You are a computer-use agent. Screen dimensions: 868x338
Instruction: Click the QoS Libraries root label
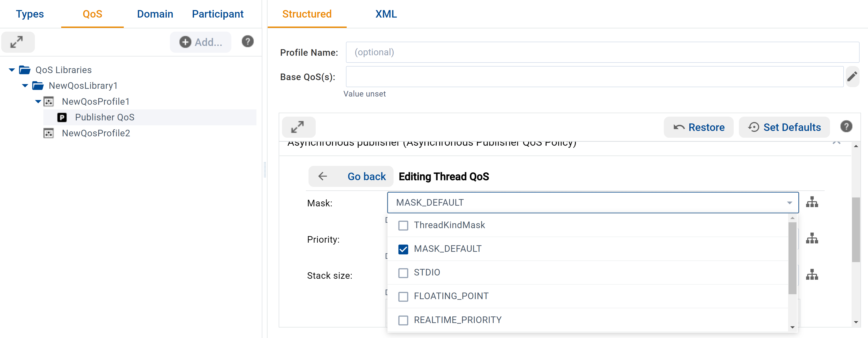[64, 70]
